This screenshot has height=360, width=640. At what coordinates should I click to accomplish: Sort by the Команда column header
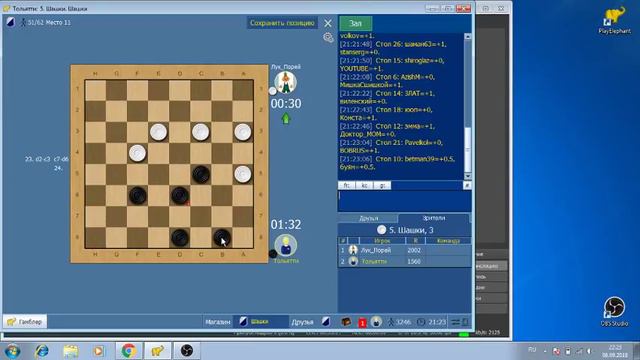point(448,241)
